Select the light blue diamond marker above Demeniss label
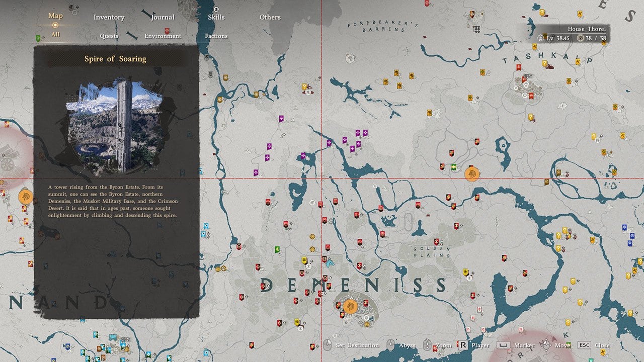 [x=329, y=262]
